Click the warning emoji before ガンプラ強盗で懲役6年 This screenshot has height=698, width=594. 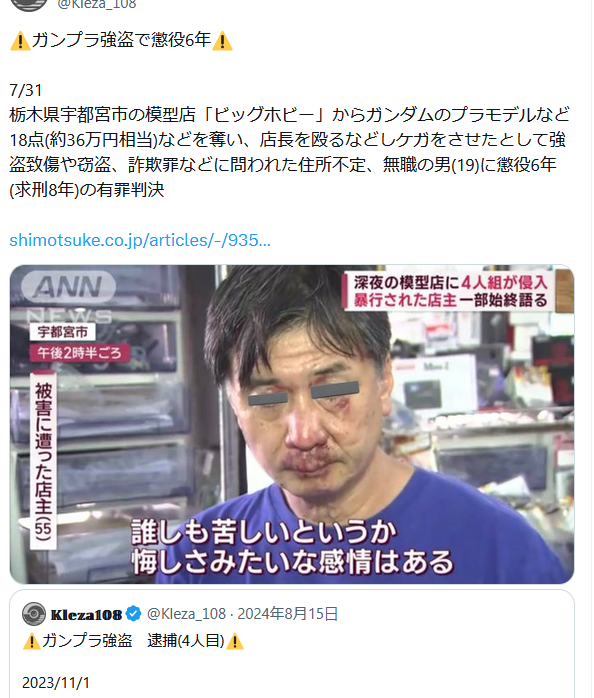coord(20,41)
